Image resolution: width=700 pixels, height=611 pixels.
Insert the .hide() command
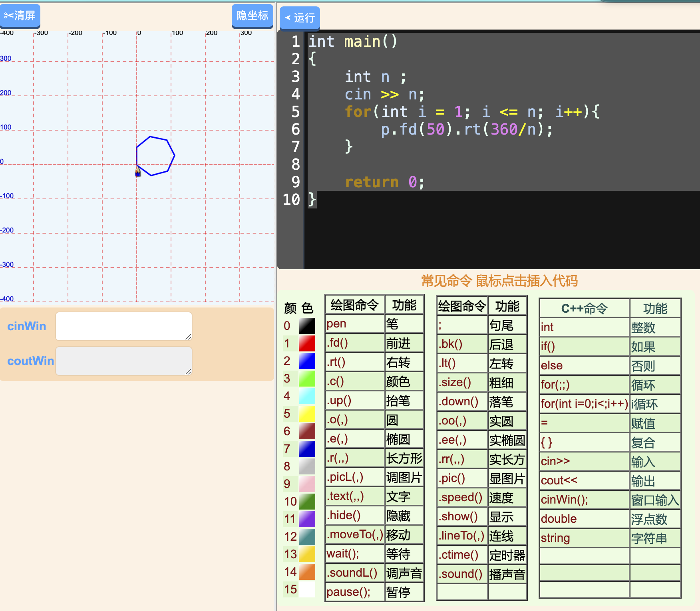(355, 516)
